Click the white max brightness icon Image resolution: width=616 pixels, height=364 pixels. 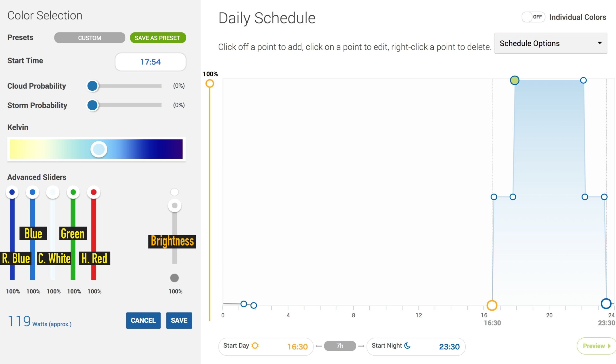click(174, 192)
